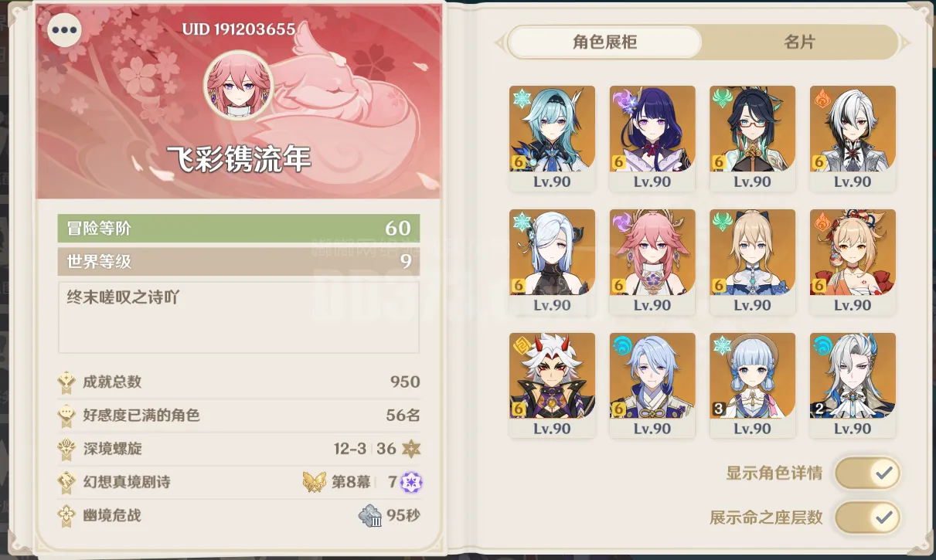Open the 深境螺旋 record row
This screenshot has height=560, width=936.
(x=240, y=449)
